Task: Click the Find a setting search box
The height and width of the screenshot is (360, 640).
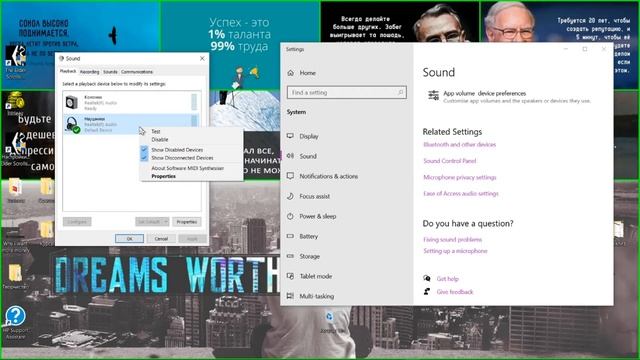Action: pyautogui.click(x=347, y=93)
